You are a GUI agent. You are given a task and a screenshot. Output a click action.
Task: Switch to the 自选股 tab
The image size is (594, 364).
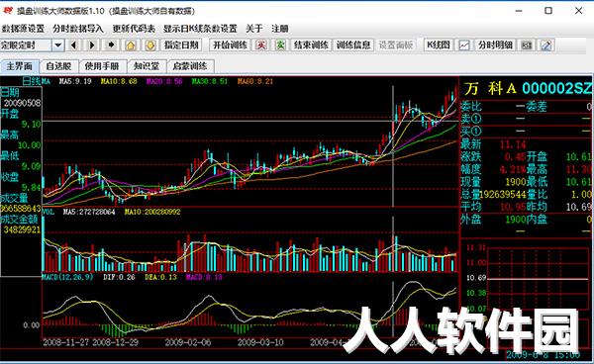[x=58, y=66]
